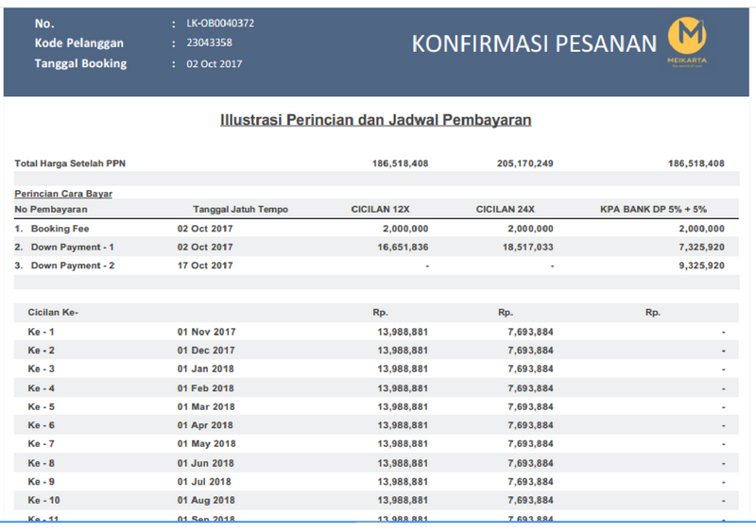Click the Tanggal Booking label

(80, 63)
